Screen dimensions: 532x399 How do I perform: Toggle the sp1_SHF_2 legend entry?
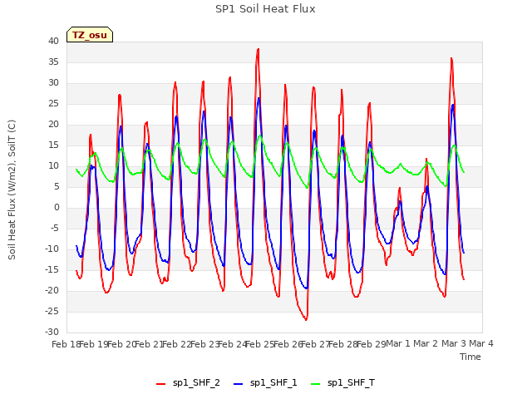[x=188, y=383]
